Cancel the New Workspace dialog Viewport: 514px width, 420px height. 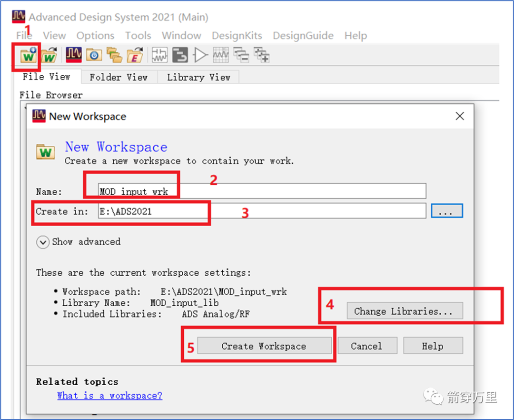pyautogui.click(x=367, y=346)
